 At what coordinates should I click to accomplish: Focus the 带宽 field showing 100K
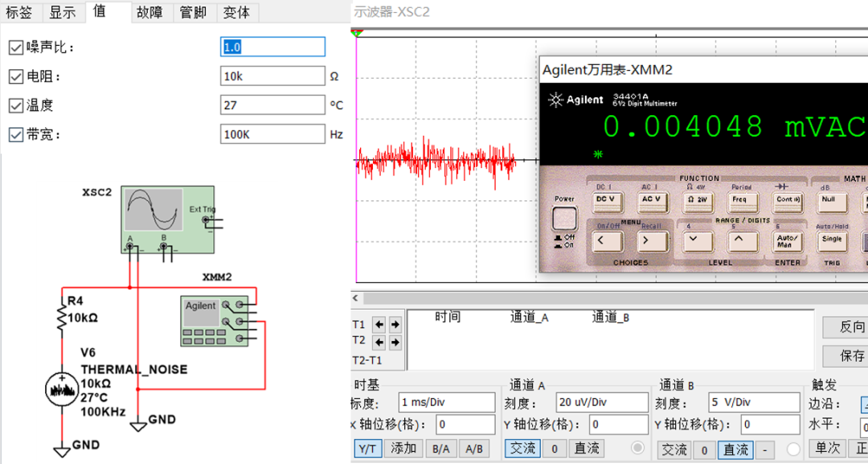(272, 134)
